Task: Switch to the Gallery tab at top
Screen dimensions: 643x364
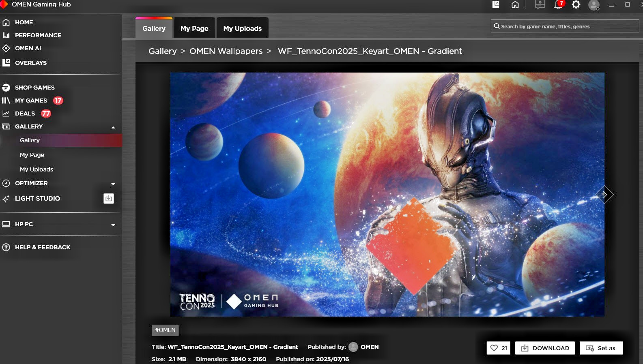Action: [154, 28]
